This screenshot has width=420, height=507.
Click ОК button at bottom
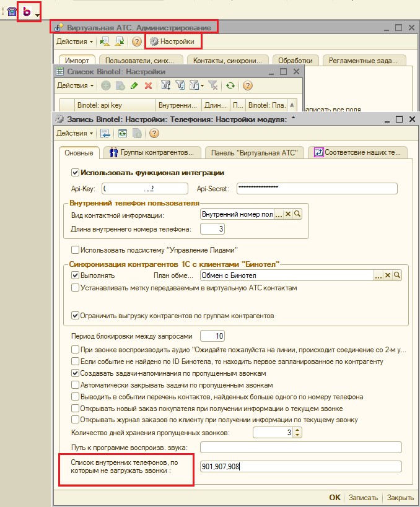point(335,498)
